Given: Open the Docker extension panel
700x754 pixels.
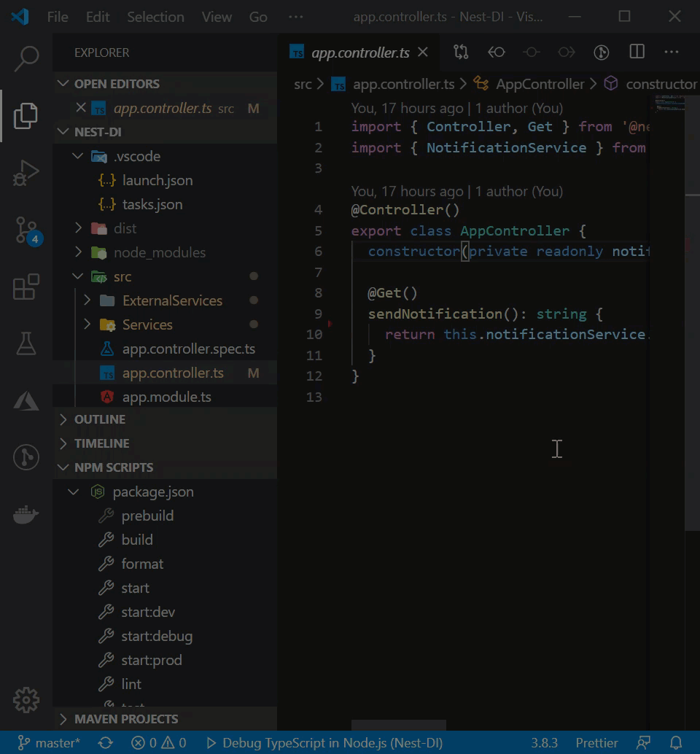Looking at the screenshot, I should 26,514.
